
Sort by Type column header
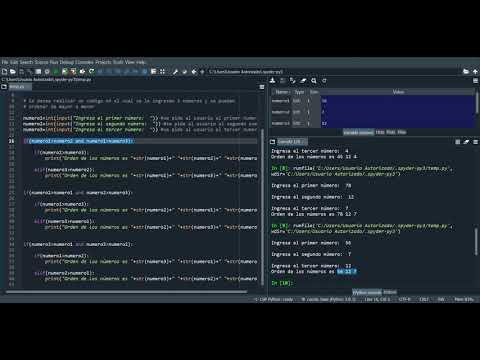(299, 92)
